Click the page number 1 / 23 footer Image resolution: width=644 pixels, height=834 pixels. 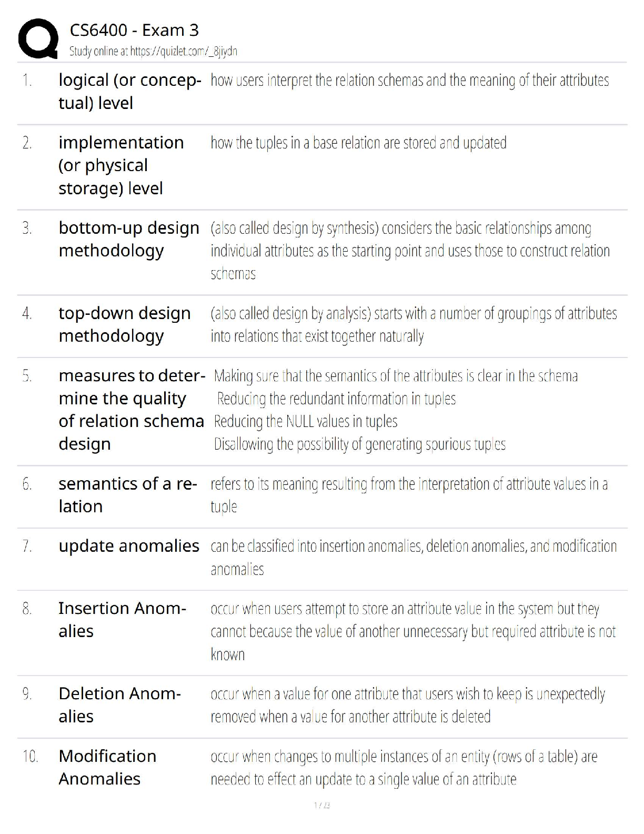click(321, 805)
